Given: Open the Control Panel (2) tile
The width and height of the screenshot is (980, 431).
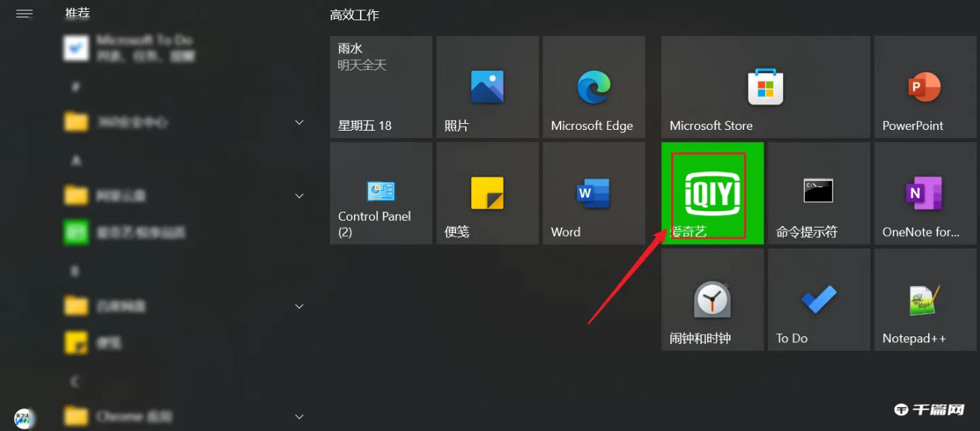Looking at the screenshot, I should point(381,194).
